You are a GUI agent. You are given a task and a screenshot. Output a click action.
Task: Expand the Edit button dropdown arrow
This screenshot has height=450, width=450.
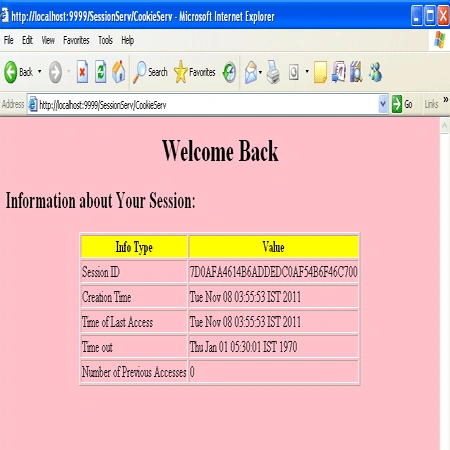pyautogui.click(x=307, y=71)
